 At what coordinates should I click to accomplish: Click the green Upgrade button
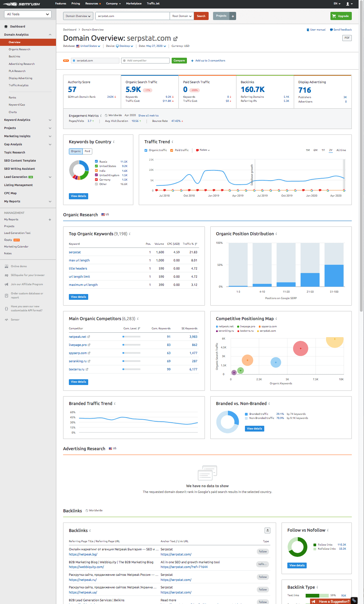pos(341,16)
